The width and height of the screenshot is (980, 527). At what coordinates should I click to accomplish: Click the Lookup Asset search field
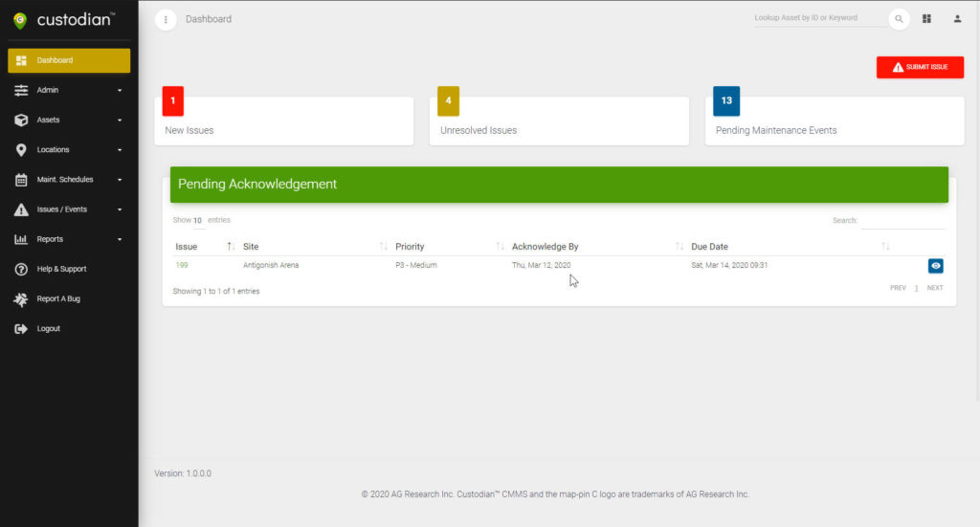[819, 18]
